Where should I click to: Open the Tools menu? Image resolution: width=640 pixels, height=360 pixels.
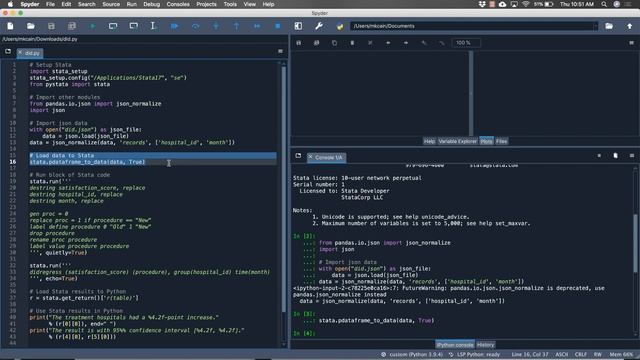230,4
